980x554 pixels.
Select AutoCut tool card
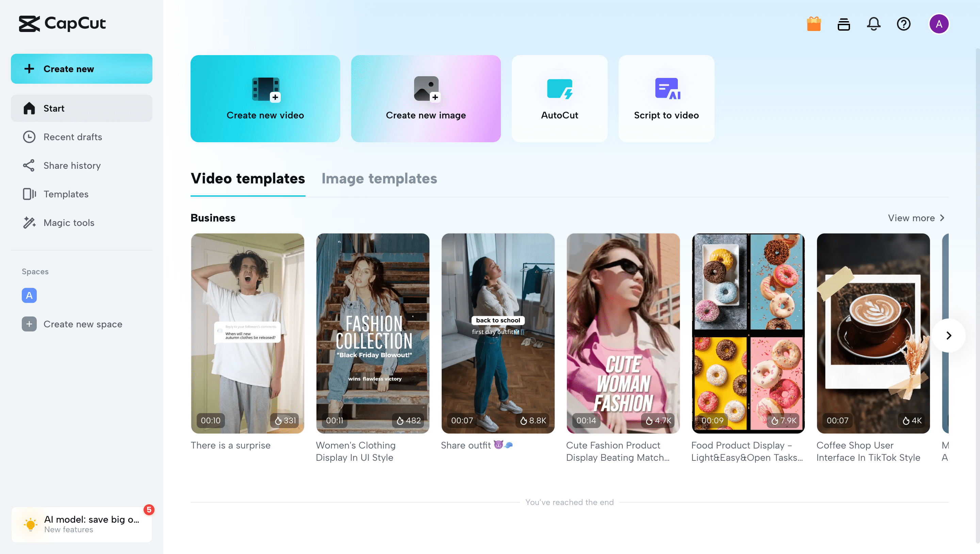(x=559, y=99)
